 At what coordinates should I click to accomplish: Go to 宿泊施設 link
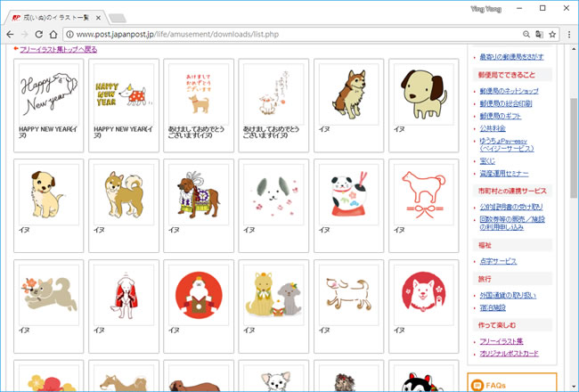coord(493,307)
